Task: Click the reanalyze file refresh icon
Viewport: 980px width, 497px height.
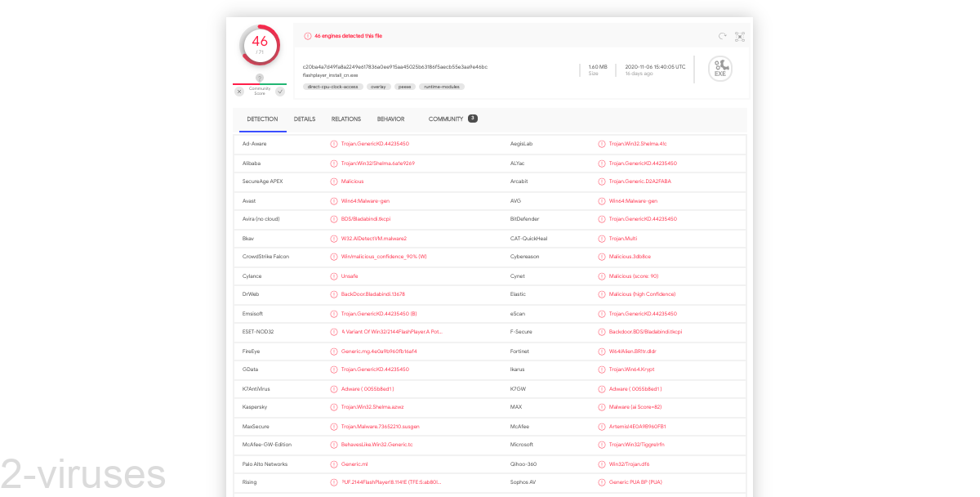Action: coord(722,36)
